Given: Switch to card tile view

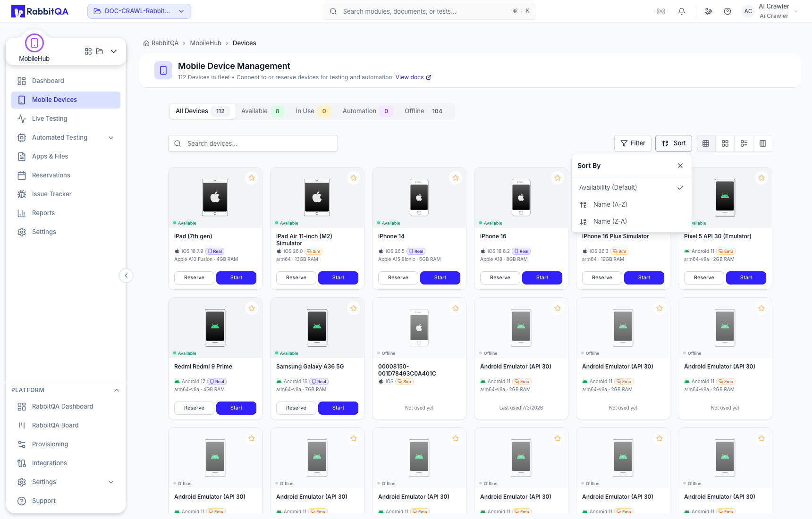Looking at the screenshot, I should (x=725, y=143).
